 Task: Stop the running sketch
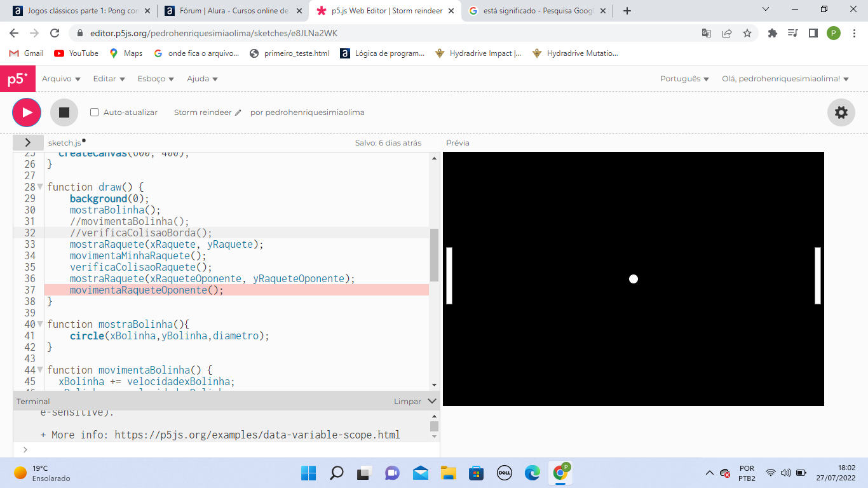(x=64, y=112)
